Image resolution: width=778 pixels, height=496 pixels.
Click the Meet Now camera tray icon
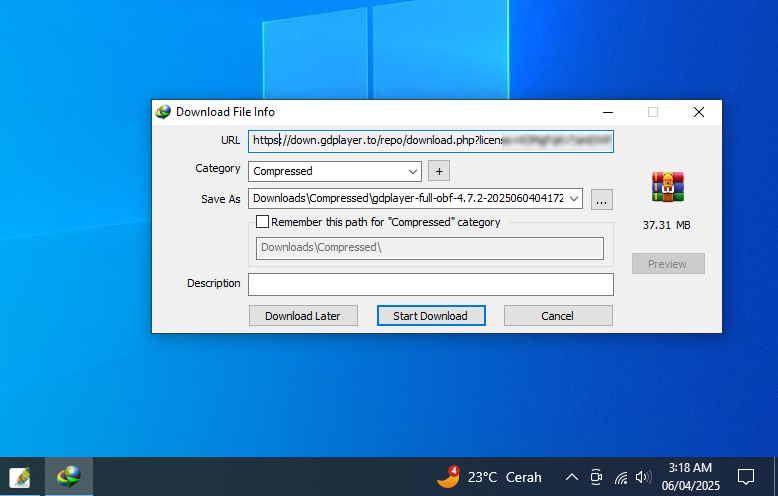[x=596, y=477]
